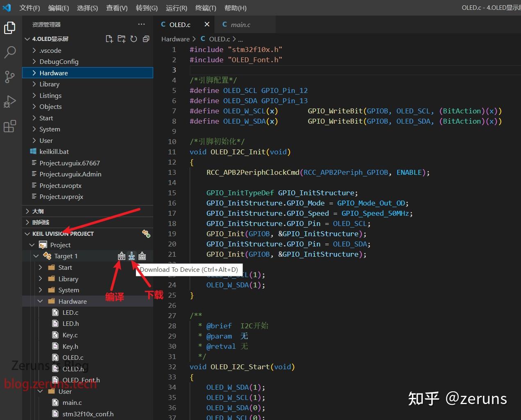Open stm32f10x_conf.h in Keil project tree
The width and height of the screenshot is (521, 420).
(88, 414)
